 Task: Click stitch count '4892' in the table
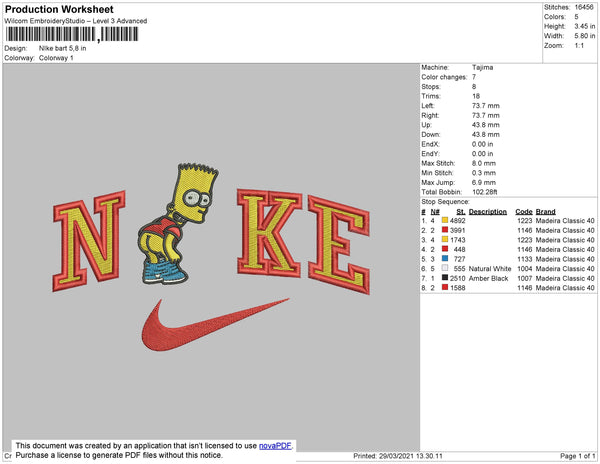458,221
